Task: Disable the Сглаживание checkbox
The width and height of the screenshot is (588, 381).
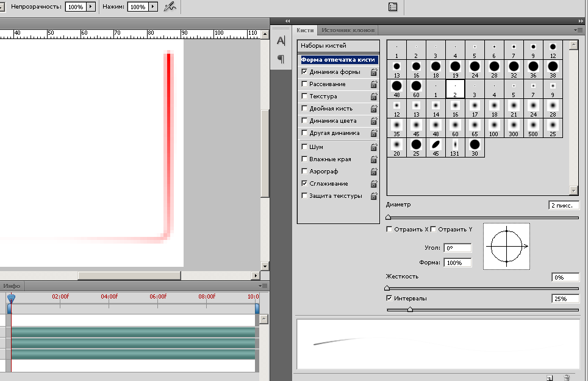Action: [304, 183]
